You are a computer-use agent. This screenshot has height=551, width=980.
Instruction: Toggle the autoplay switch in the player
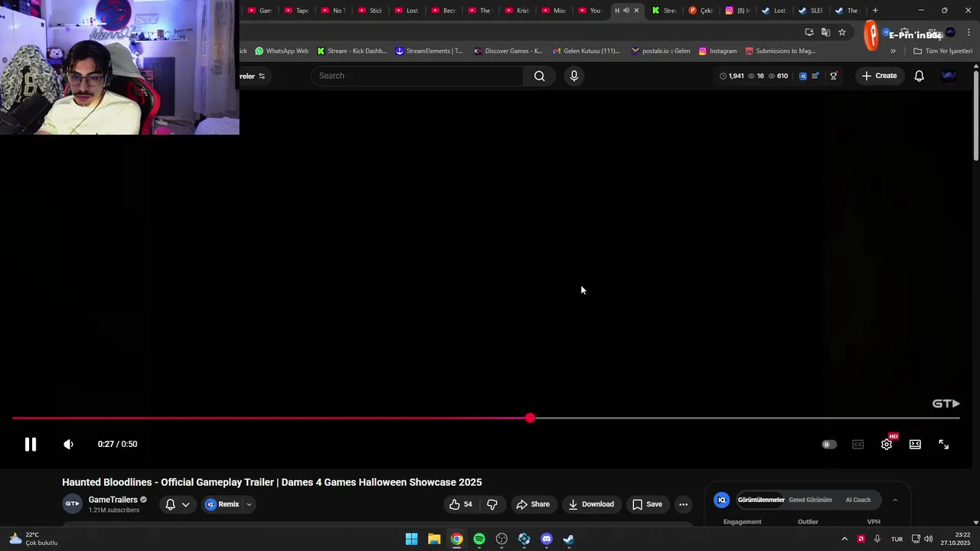click(x=829, y=445)
